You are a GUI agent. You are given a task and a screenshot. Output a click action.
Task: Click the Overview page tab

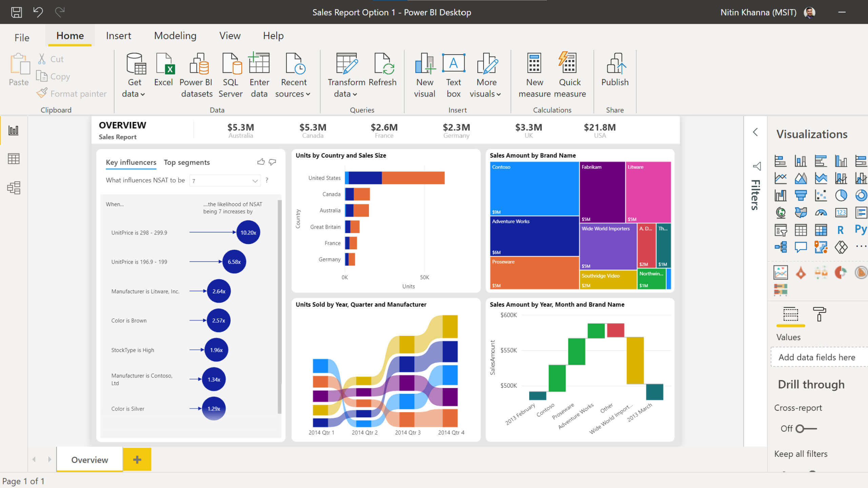[x=90, y=460]
